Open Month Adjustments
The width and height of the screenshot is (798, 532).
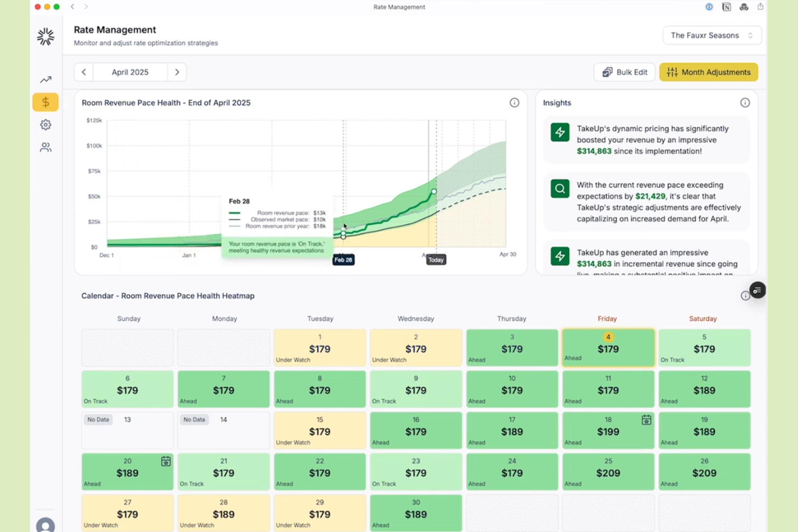tap(708, 72)
